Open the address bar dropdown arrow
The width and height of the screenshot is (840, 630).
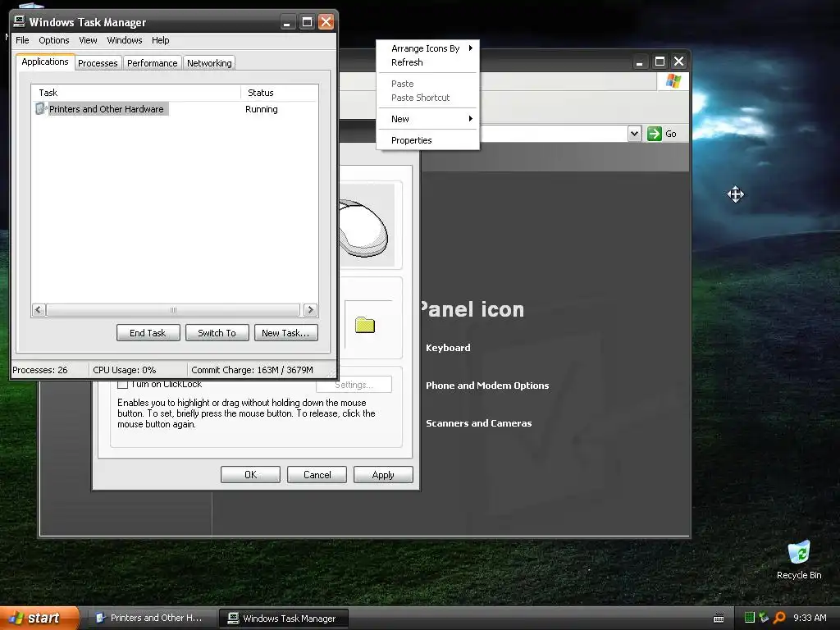(634, 134)
